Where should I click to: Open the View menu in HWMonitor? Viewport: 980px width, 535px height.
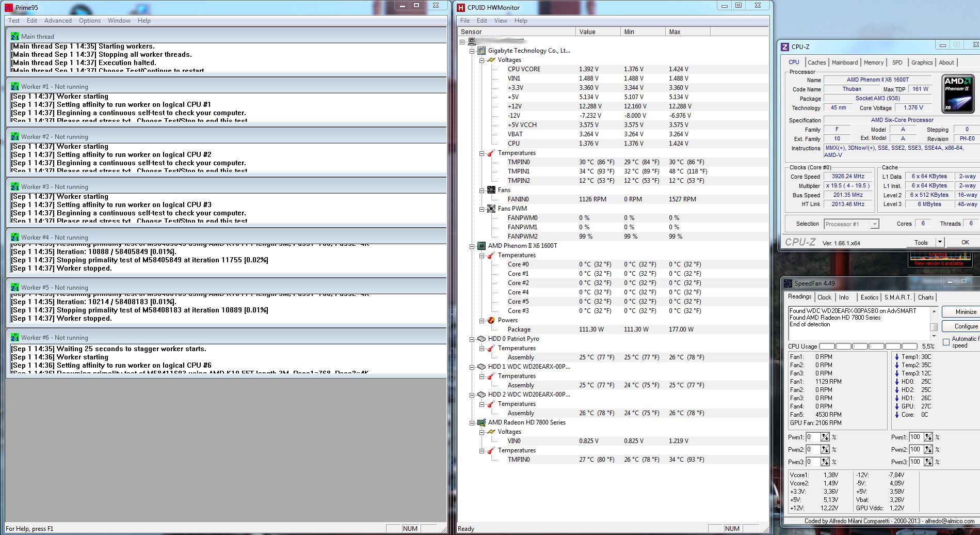coord(501,21)
